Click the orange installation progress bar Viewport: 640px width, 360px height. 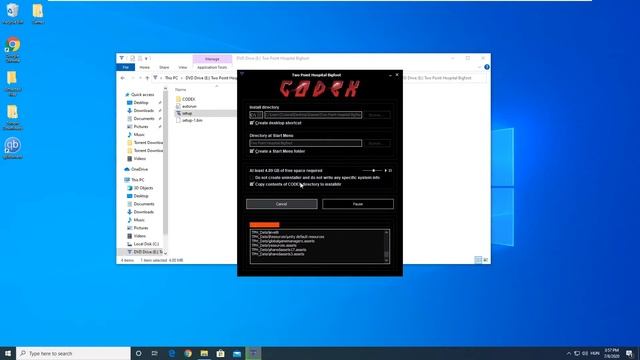[x=264, y=224]
